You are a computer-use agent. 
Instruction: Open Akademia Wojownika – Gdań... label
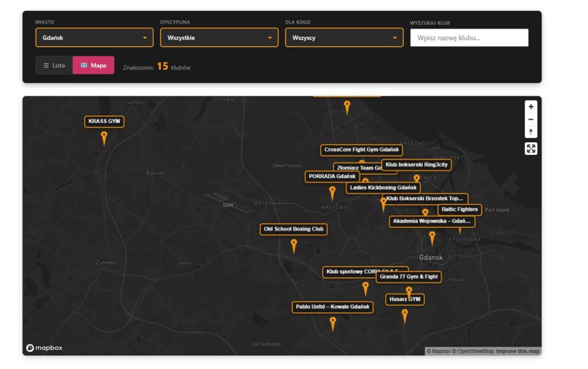tap(432, 222)
